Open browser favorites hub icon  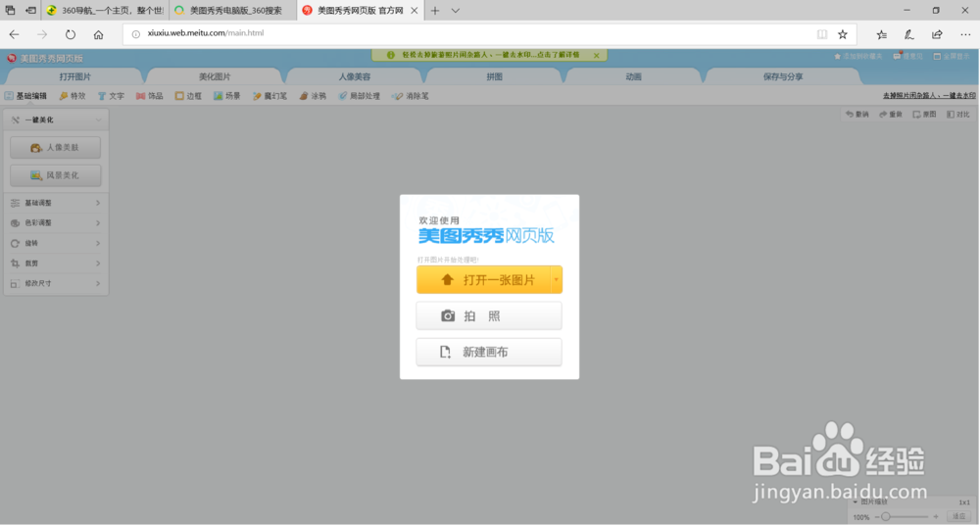pos(881,34)
